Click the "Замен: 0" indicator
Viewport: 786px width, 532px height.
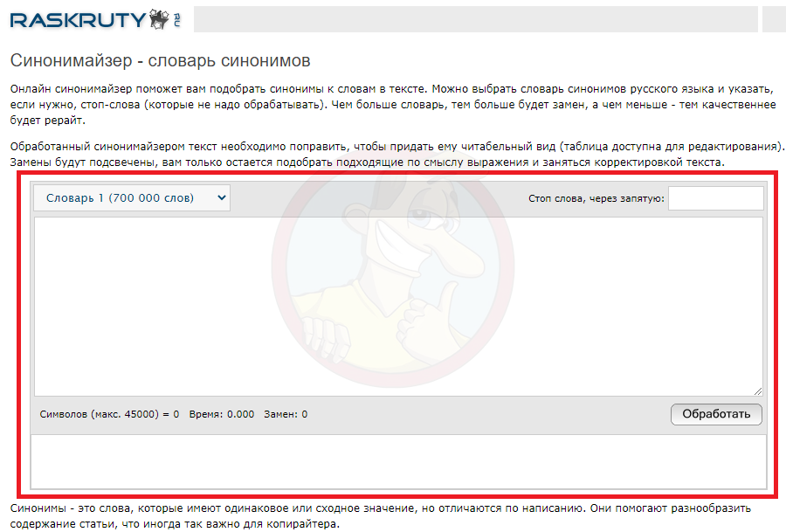(286, 414)
